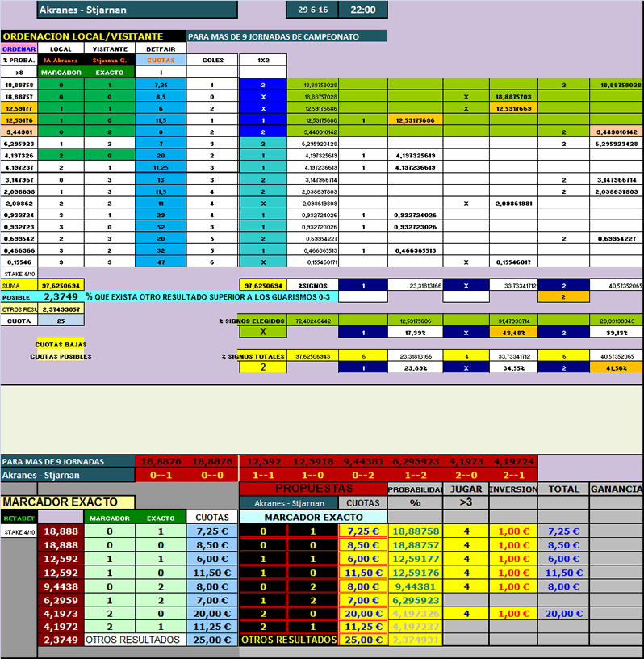
Task: Select red header value 12,5918
Action: pyautogui.click(x=313, y=461)
